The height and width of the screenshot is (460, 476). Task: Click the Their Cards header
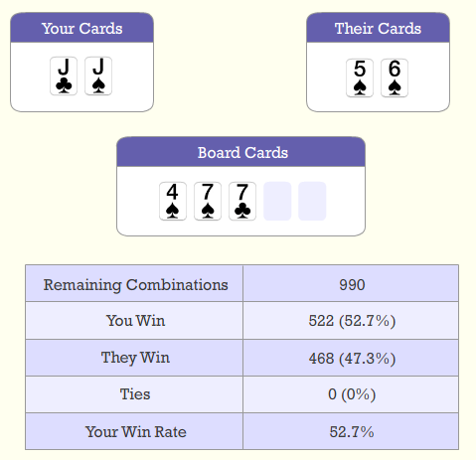pyautogui.click(x=378, y=28)
